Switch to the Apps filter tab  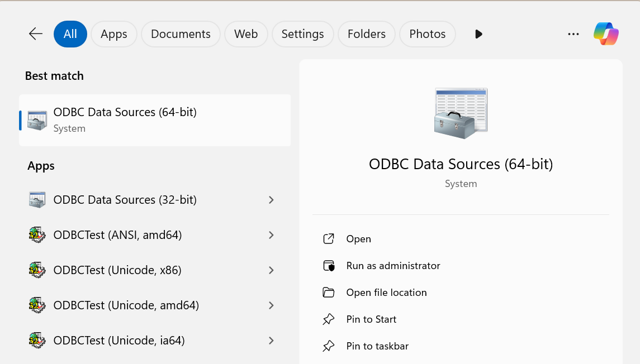[x=114, y=33]
